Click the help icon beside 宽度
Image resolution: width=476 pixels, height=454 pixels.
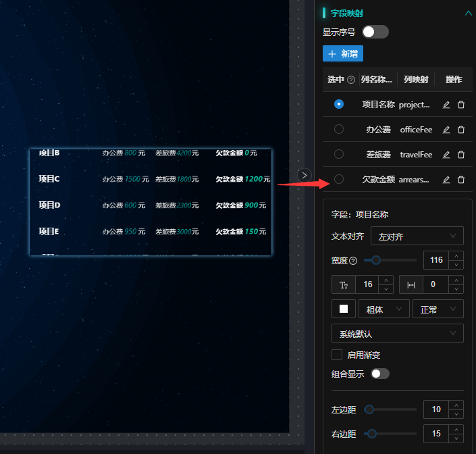tap(354, 260)
